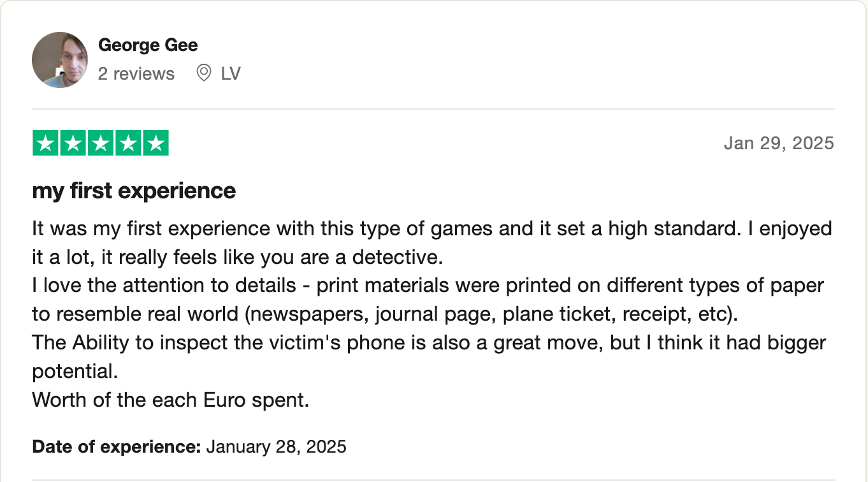Select the fifth green rating star

coord(156,143)
